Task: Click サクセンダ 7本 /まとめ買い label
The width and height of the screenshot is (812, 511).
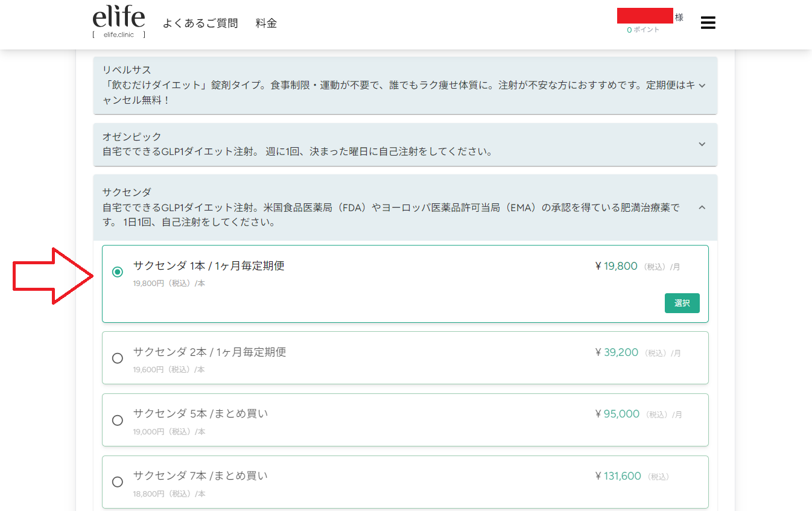Action: (x=200, y=476)
